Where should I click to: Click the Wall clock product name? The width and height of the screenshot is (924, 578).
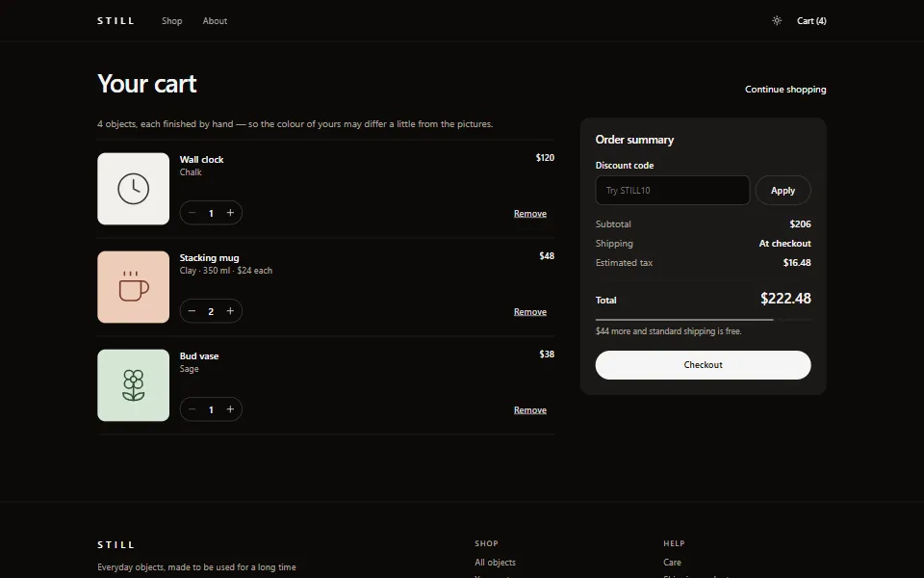(201, 159)
